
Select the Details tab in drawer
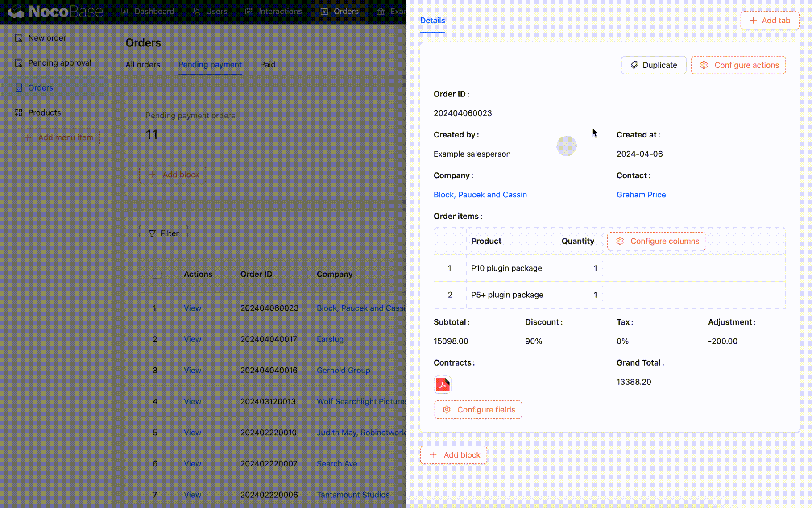pos(432,21)
